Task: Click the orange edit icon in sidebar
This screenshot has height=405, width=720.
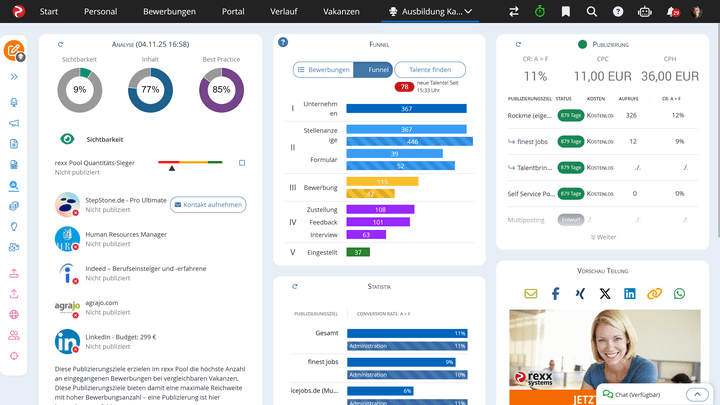Action: tap(14, 50)
